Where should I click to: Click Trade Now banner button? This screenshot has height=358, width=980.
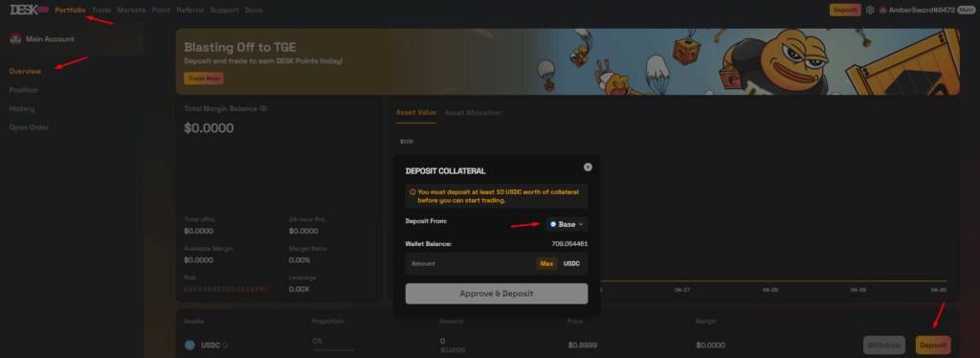click(x=204, y=78)
